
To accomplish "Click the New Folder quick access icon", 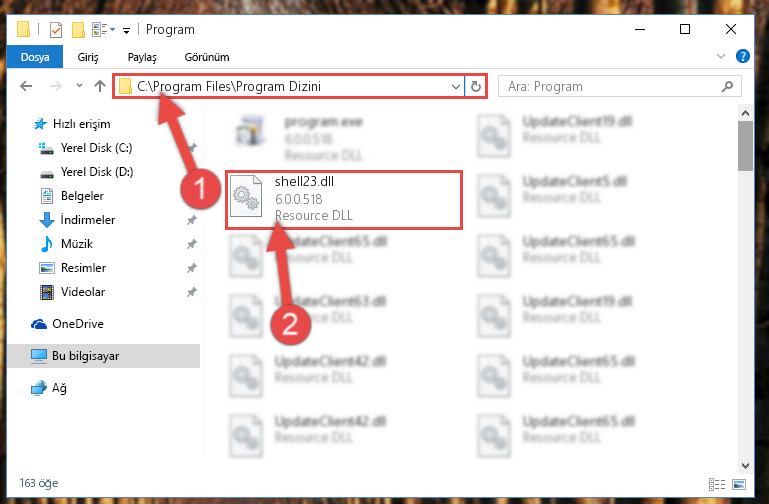I will [78, 30].
